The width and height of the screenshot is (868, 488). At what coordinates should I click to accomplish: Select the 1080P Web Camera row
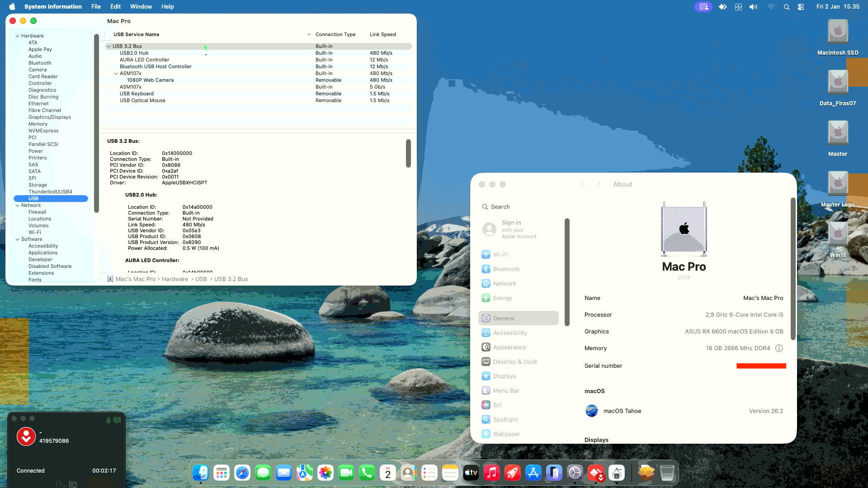point(259,80)
